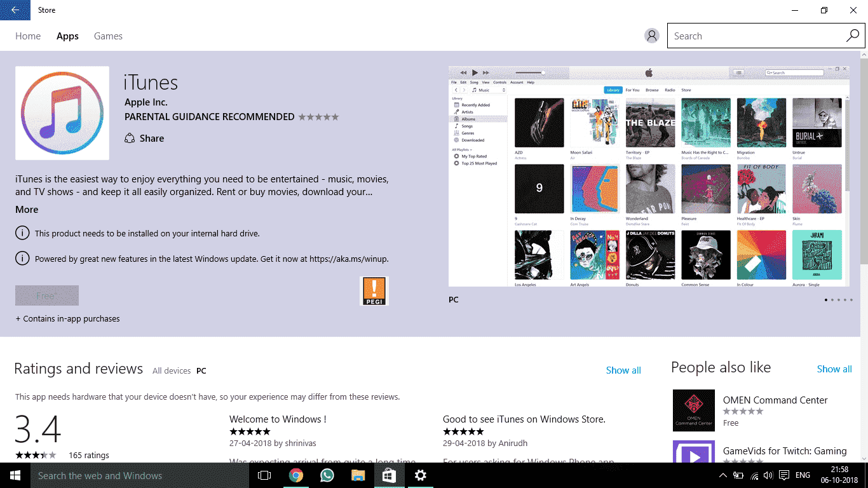Click the Free install button
This screenshot has width=868, height=488.
[x=47, y=295]
